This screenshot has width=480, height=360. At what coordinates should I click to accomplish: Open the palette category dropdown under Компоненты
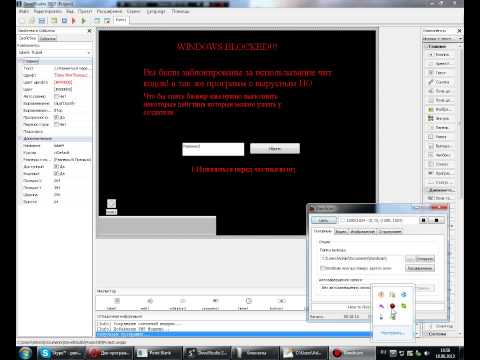[460, 39]
